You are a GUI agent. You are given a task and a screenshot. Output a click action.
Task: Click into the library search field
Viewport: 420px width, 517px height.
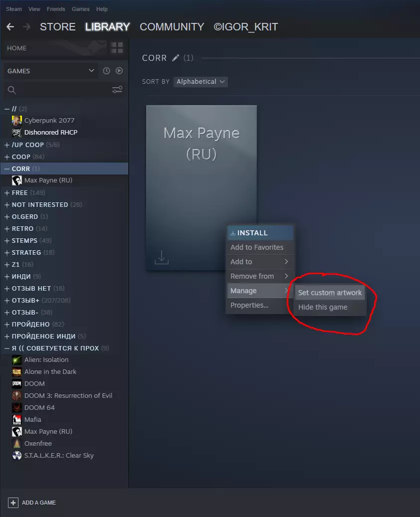63,90
